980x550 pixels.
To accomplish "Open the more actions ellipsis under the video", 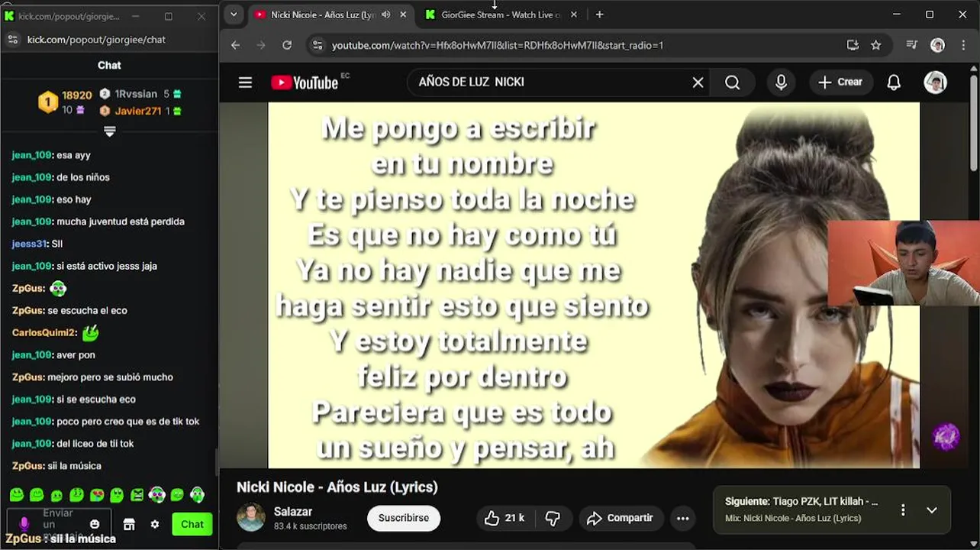I will [x=683, y=518].
